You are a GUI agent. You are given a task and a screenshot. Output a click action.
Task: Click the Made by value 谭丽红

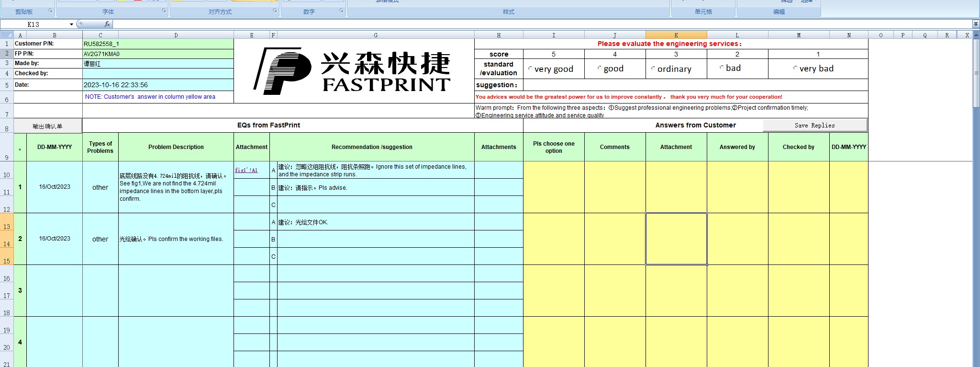click(158, 64)
